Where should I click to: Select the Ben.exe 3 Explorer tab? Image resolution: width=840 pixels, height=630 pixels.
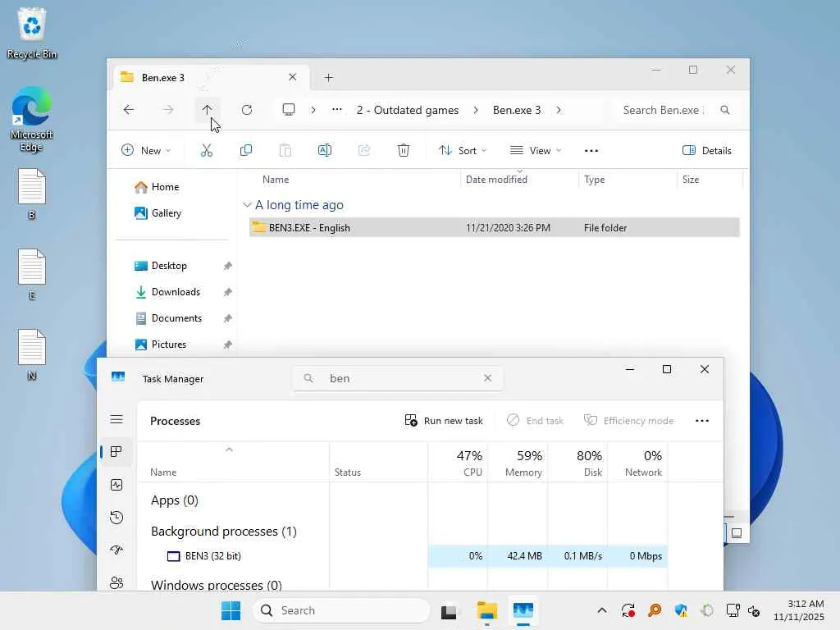tap(210, 78)
